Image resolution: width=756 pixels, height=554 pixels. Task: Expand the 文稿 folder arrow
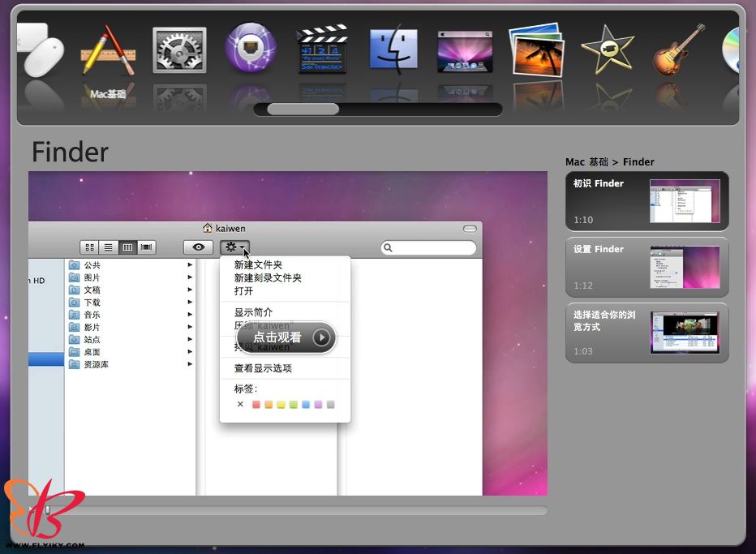coord(190,290)
